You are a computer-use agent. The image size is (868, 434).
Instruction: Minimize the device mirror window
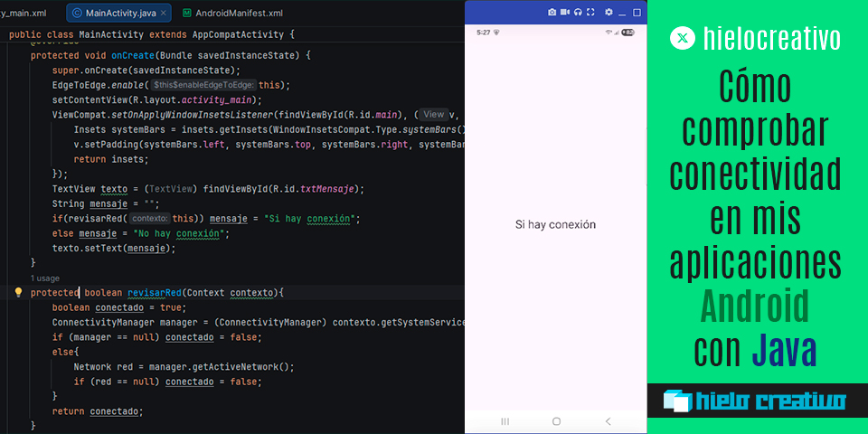click(x=622, y=14)
